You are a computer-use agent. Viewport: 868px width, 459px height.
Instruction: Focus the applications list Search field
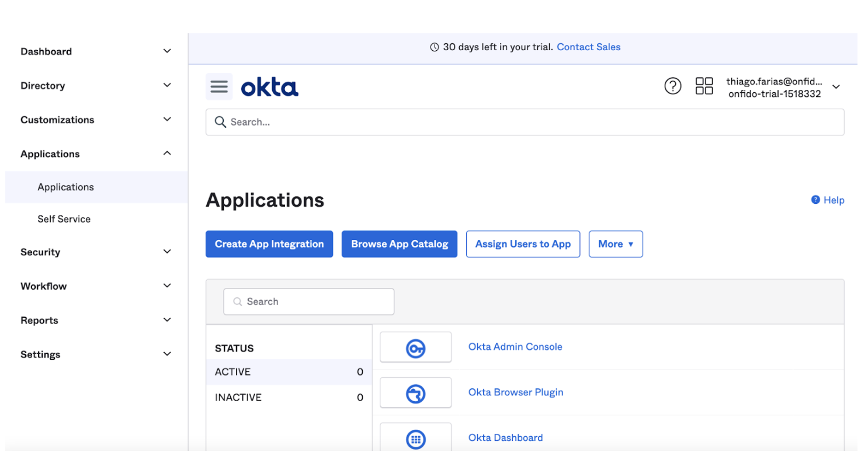[308, 302]
